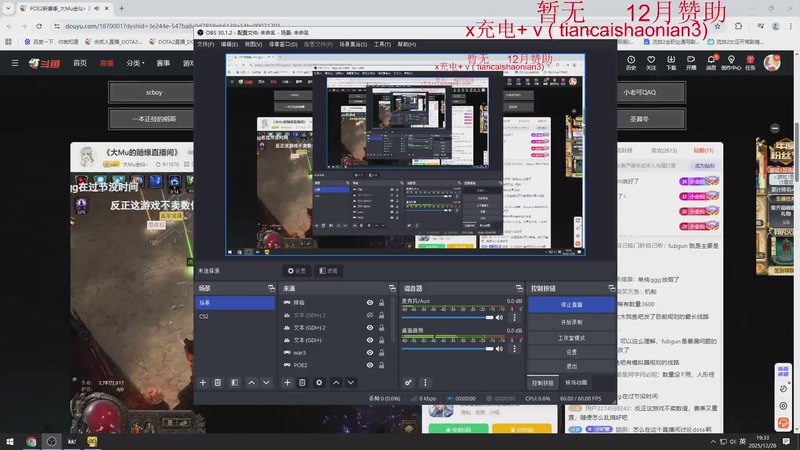800x450 pixels.
Task: Open 设置 in the Controls panel
Action: pyautogui.click(x=571, y=352)
